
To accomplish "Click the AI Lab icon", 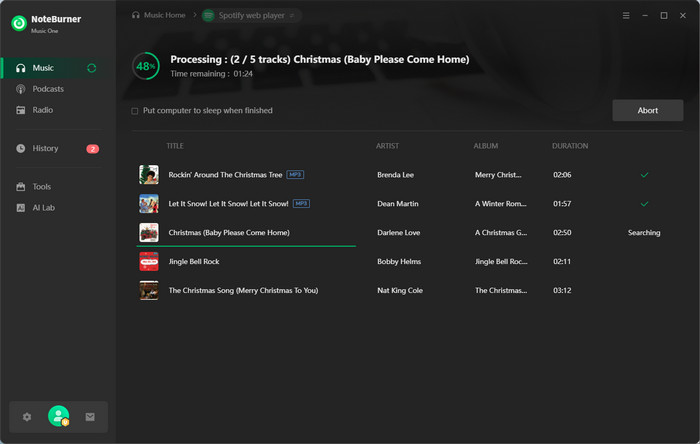I will click(x=21, y=207).
